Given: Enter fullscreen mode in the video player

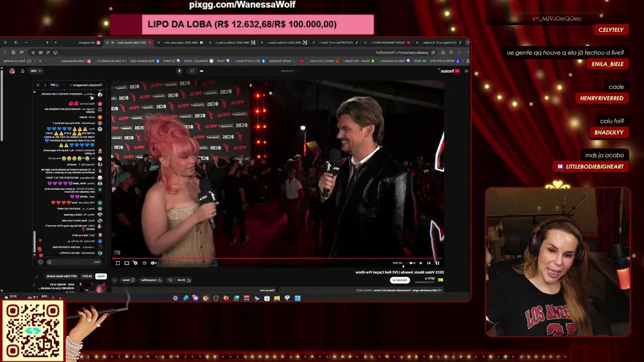Looking at the screenshot, I should click(118, 263).
